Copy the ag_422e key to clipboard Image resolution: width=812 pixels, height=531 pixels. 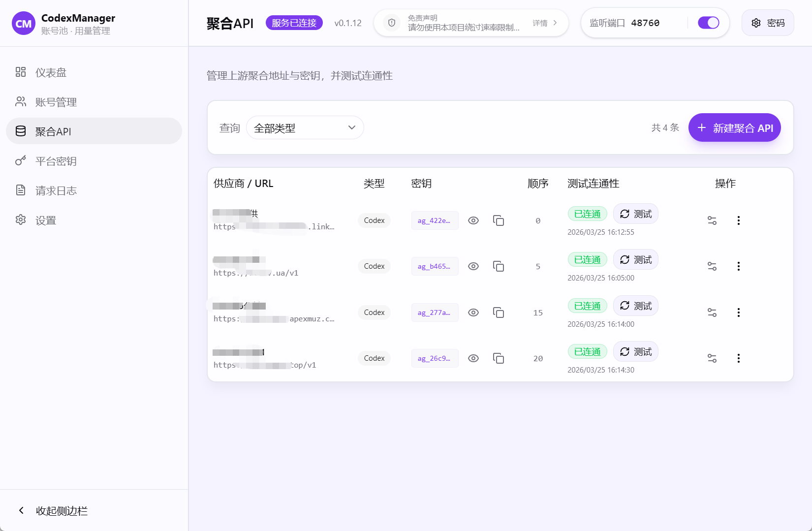(x=499, y=220)
